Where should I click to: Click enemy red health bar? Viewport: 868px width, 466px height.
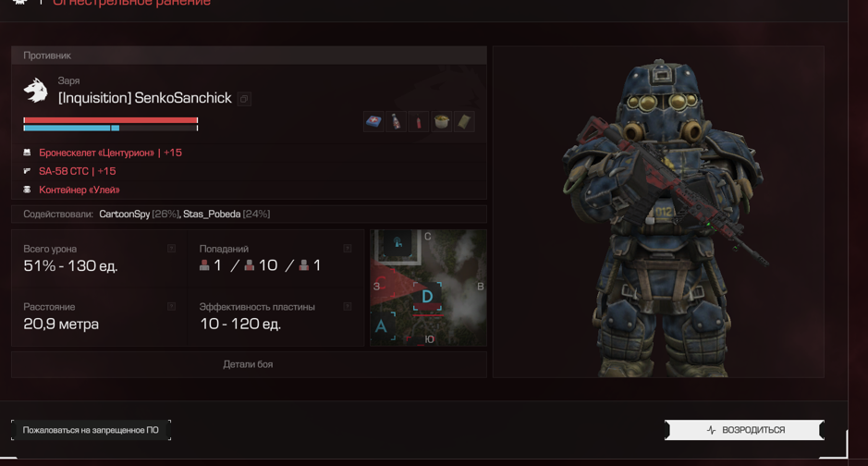point(111,120)
